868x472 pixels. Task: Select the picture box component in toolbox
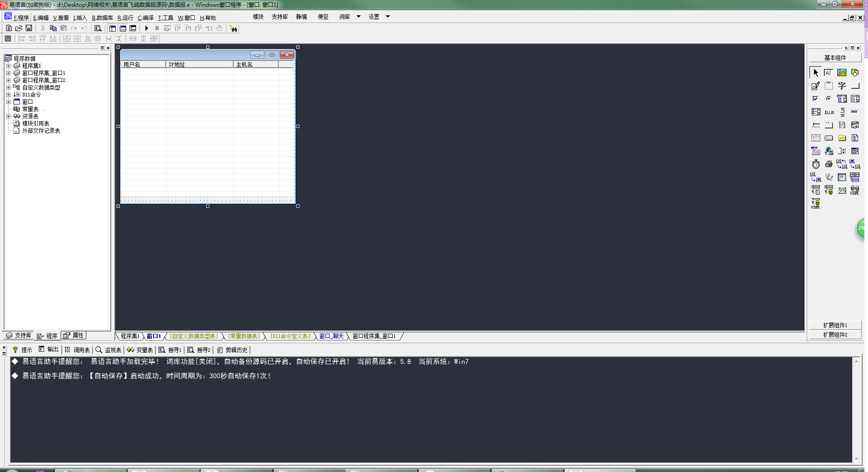click(841, 73)
